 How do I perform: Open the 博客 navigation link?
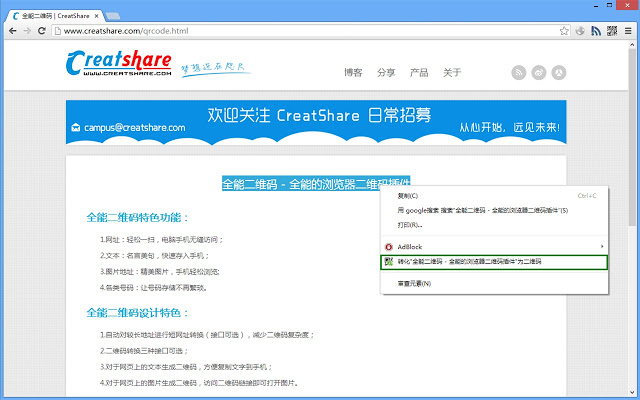353,73
